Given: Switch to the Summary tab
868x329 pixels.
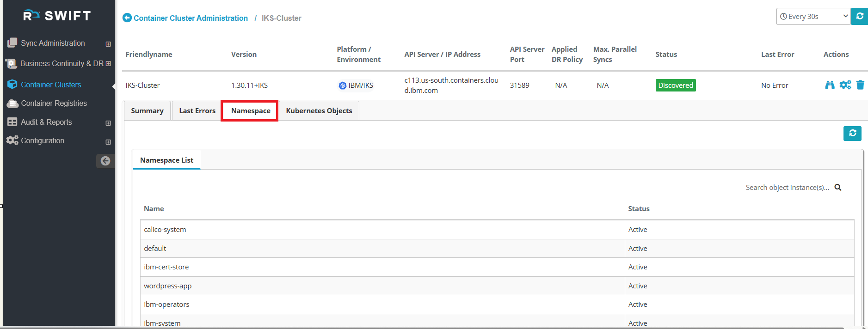Looking at the screenshot, I should pyautogui.click(x=147, y=111).
